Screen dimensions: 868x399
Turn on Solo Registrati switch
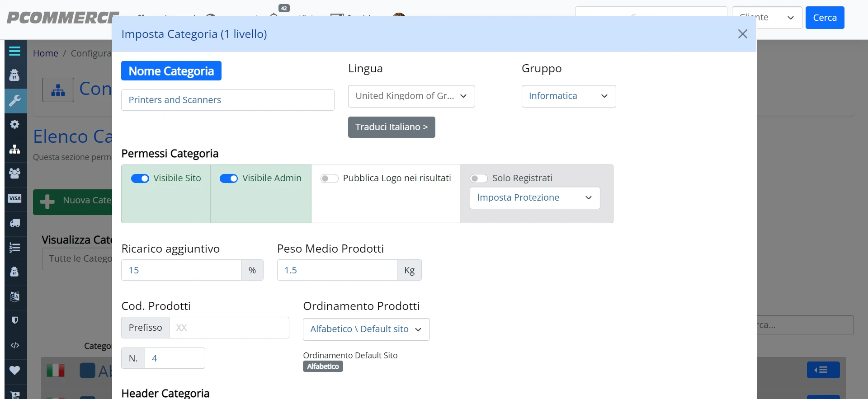click(x=479, y=178)
